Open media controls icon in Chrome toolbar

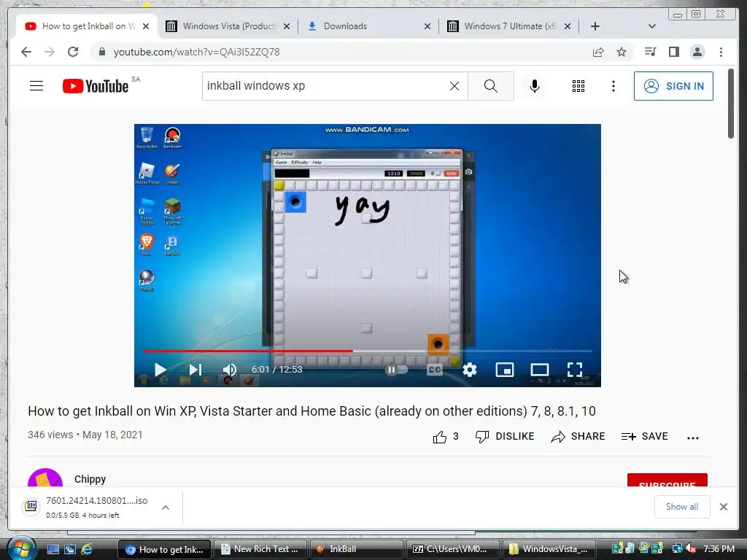650,52
